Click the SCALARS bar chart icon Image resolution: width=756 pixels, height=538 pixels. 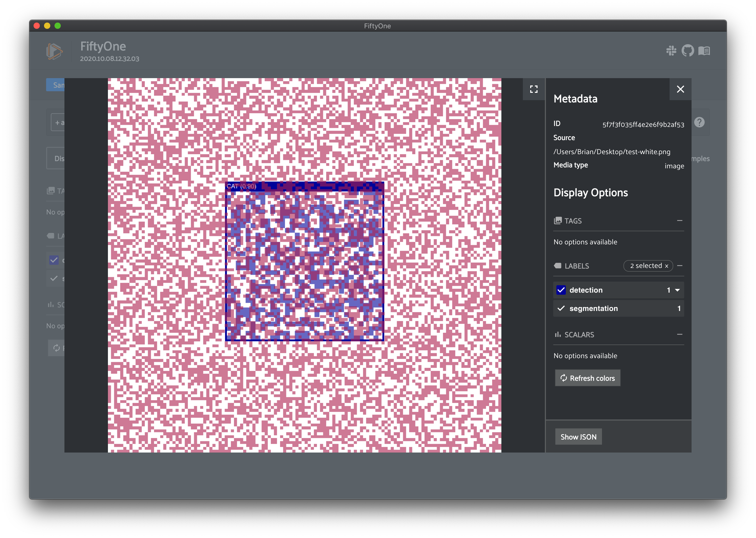(x=557, y=335)
